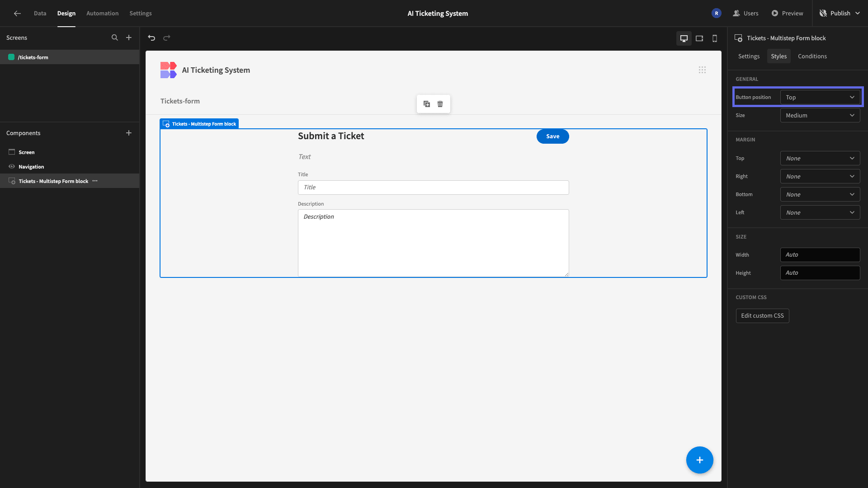Screen dimensions: 868x488
Task: Click Edit custom CSS button
Action: click(762, 315)
